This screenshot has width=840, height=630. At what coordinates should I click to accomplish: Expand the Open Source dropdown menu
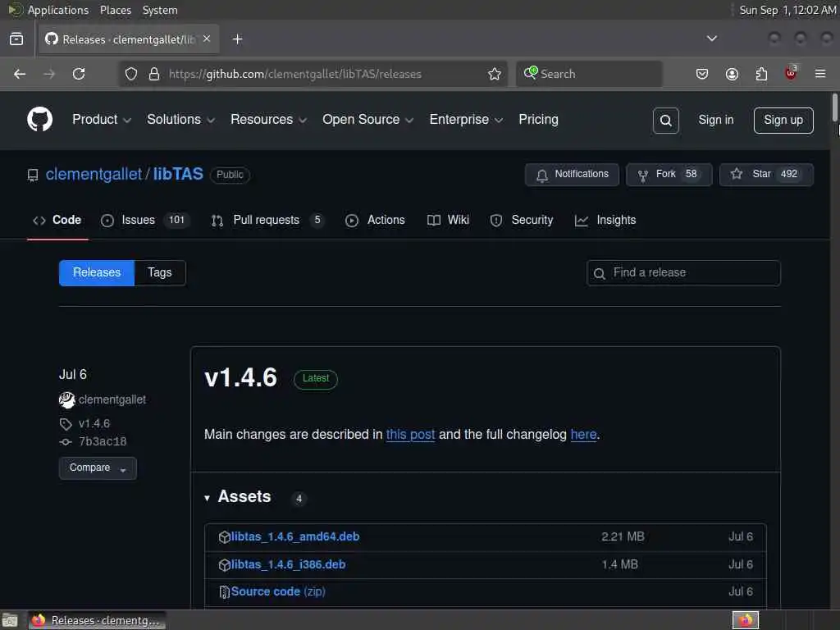coord(367,120)
